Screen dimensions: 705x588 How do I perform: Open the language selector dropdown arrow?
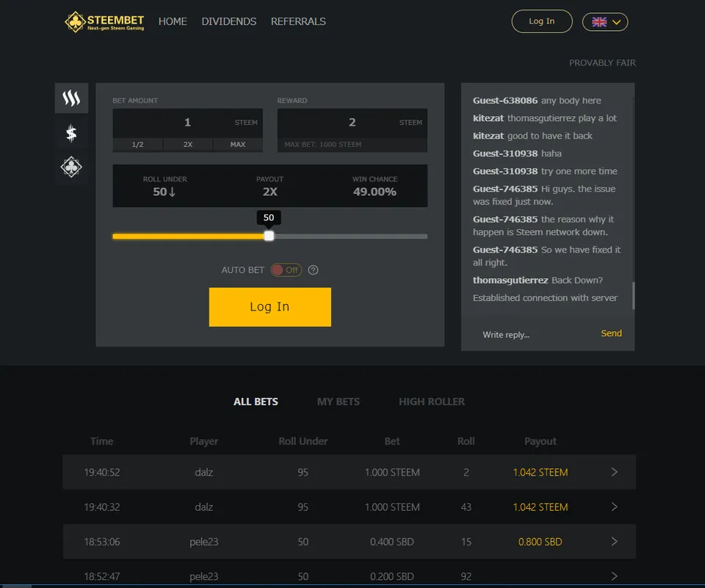coord(616,22)
